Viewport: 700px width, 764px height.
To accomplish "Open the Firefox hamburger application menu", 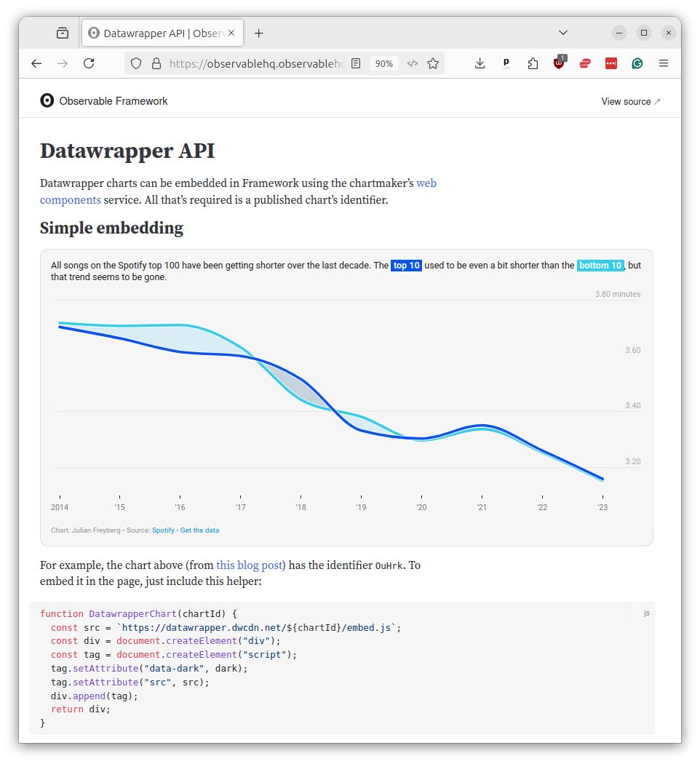I will (664, 63).
